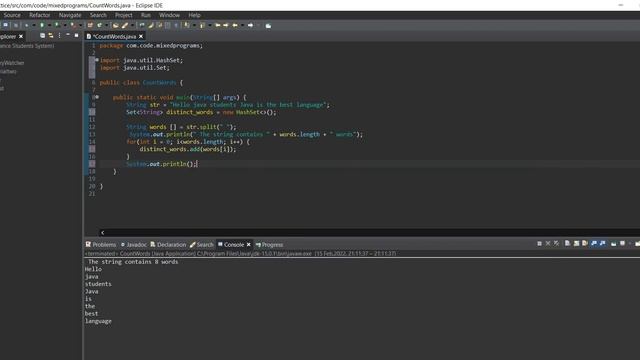The height and width of the screenshot is (360, 640).
Task: Switch to the Progress tab
Action: pos(269,244)
